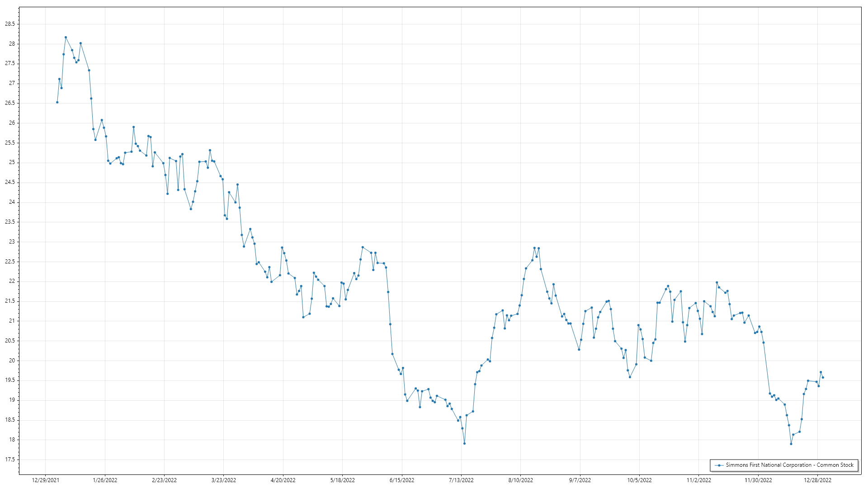Click the 12/29/2021 date axis label
This screenshot has width=868, height=488.
click(45, 480)
